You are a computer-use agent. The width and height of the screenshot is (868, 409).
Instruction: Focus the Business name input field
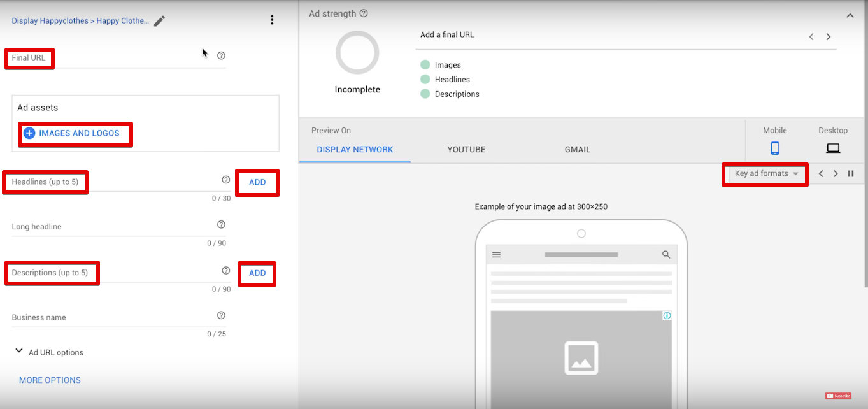click(x=118, y=317)
